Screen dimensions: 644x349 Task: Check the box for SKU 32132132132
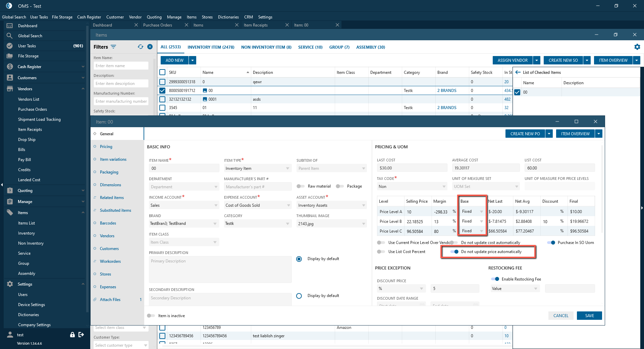pyautogui.click(x=162, y=99)
